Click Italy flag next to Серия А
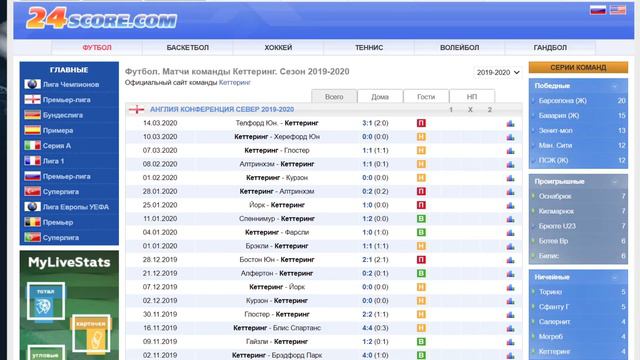This screenshot has width=640, height=360. [32, 146]
